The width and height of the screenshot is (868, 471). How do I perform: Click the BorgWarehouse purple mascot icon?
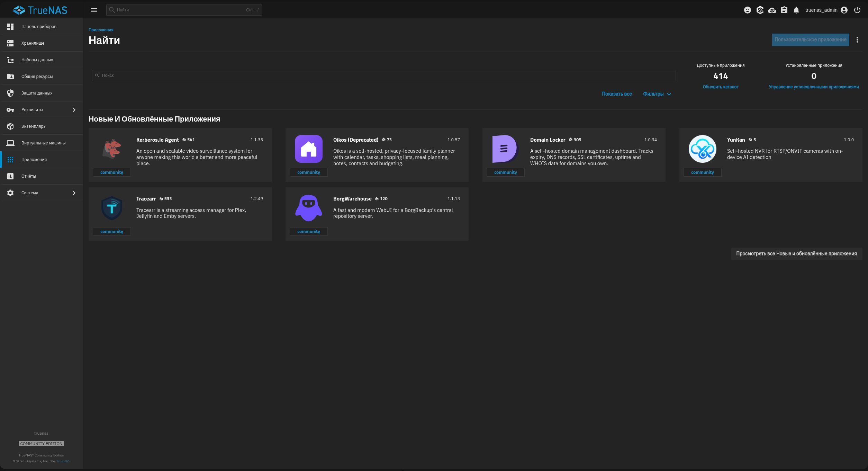coord(309,208)
